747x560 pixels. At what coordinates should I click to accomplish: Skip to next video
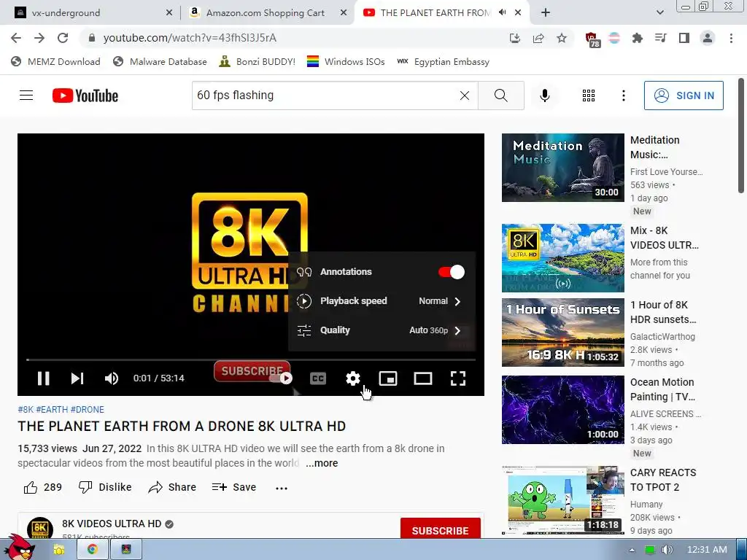pyautogui.click(x=77, y=378)
